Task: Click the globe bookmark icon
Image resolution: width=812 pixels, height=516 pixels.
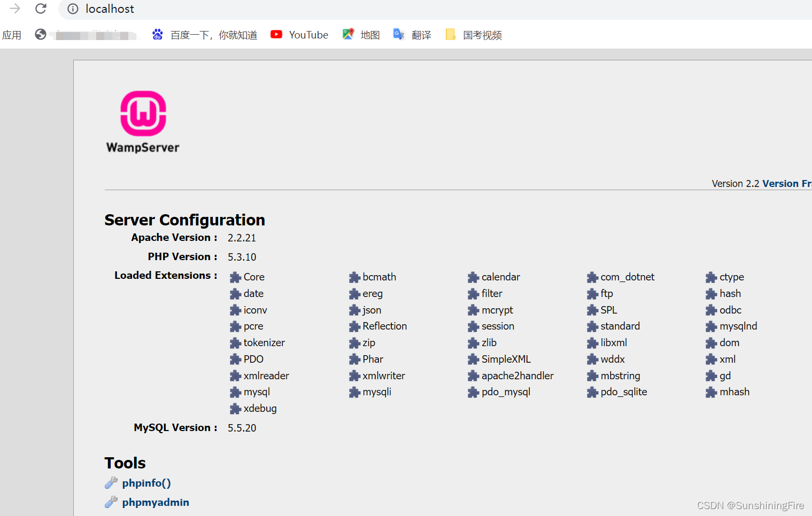Action: 41,35
